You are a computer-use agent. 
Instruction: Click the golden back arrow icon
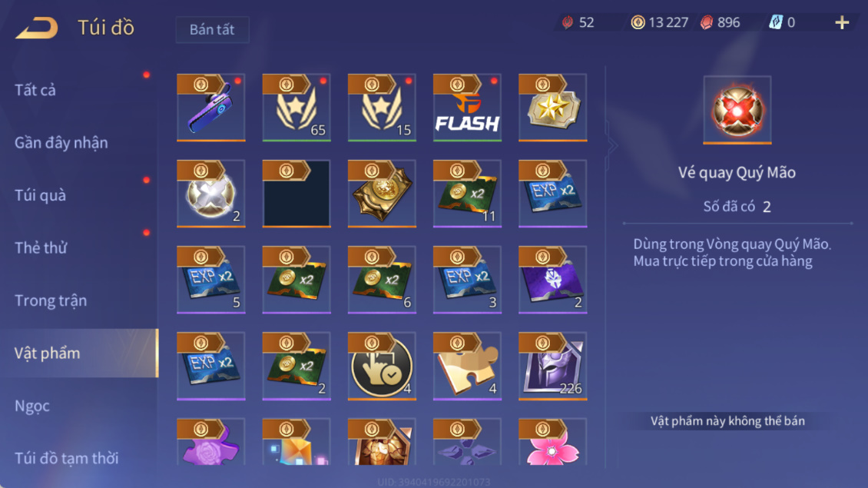click(37, 27)
